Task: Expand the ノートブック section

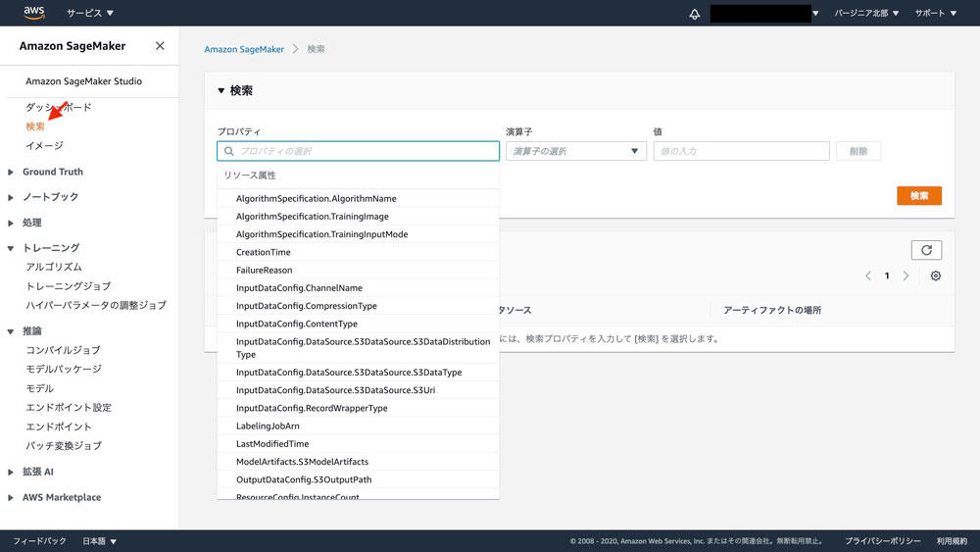Action: (11, 197)
